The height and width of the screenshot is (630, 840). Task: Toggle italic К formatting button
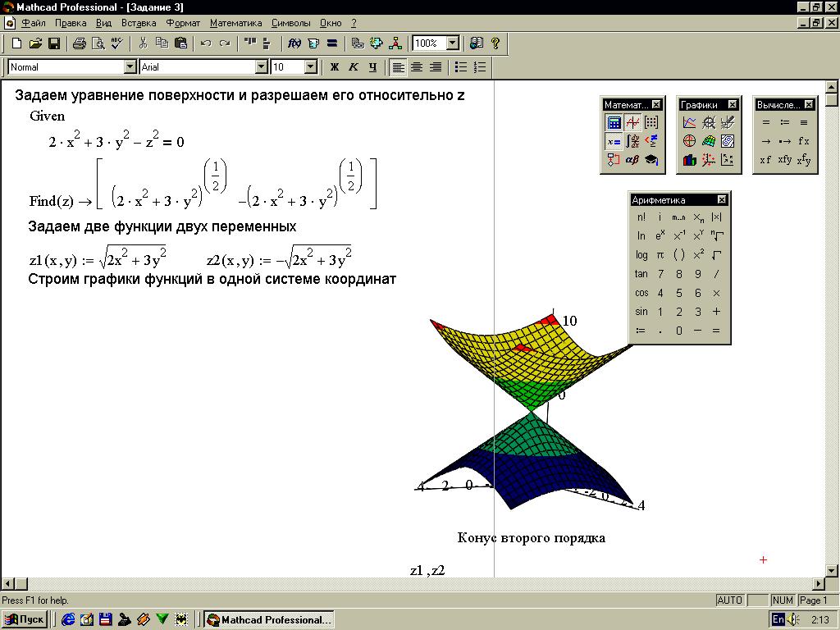pyautogui.click(x=354, y=67)
